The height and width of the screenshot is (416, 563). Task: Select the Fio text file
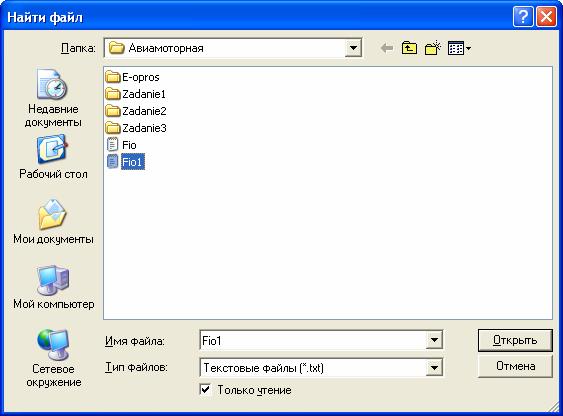122,145
